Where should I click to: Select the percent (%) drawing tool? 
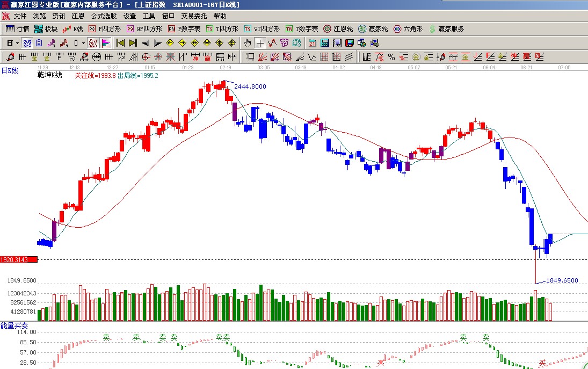(391, 57)
